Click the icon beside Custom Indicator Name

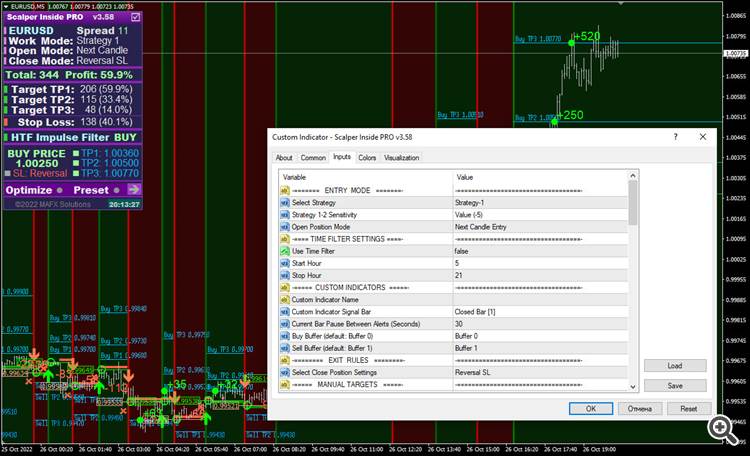tap(285, 300)
